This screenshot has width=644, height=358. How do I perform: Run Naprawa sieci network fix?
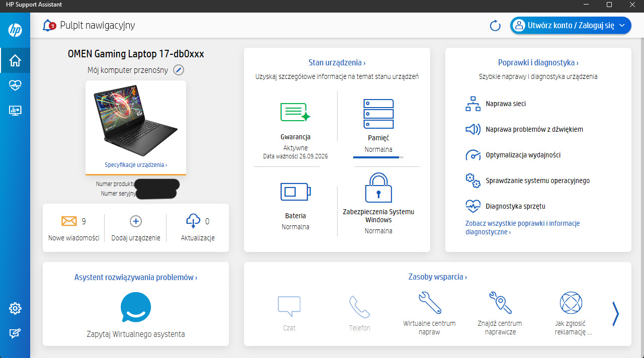click(505, 104)
